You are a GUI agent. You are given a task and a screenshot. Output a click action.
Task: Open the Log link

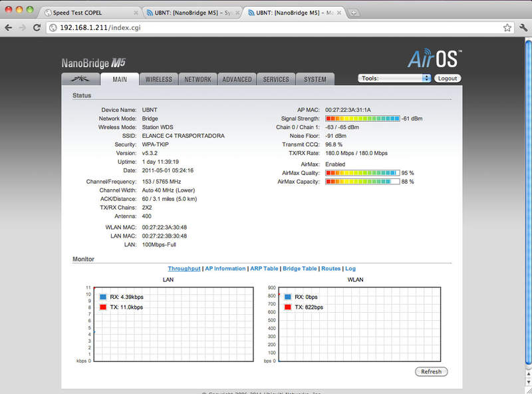pyautogui.click(x=350, y=268)
